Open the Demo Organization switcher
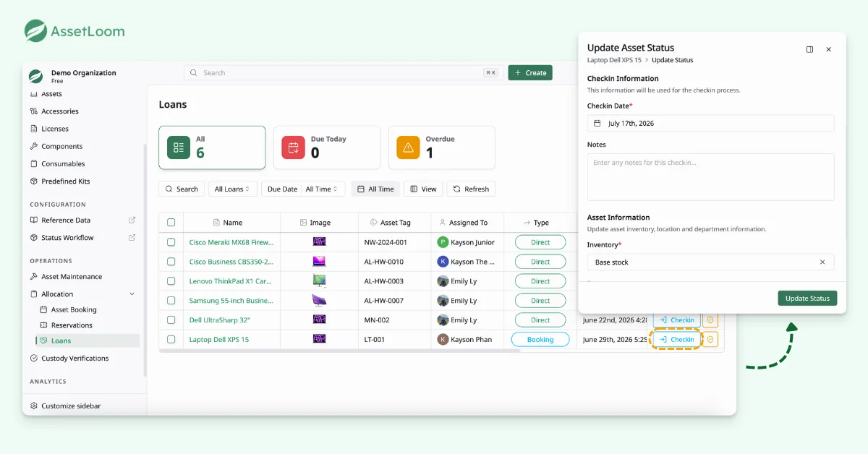 83,76
